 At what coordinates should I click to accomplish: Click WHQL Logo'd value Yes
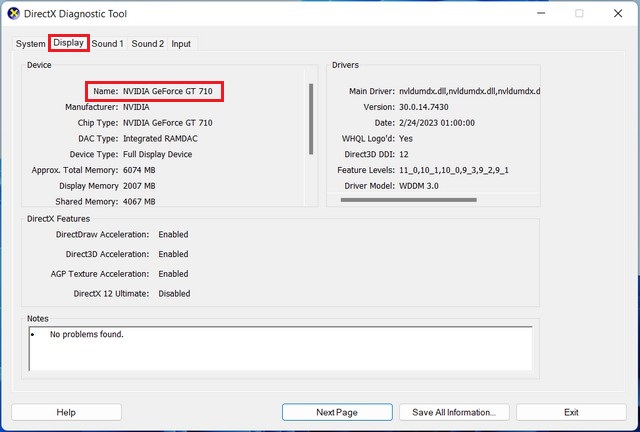[x=406, y=139]
